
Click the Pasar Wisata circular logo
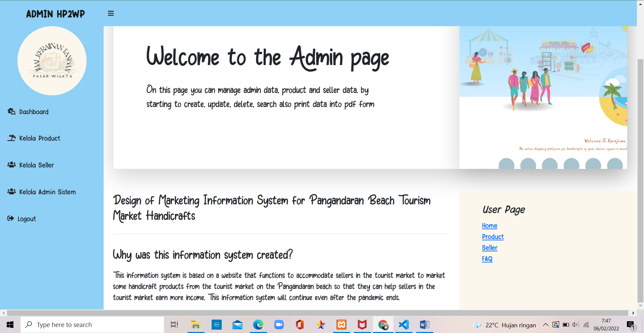pyautogui.click(x=52, y=61)
